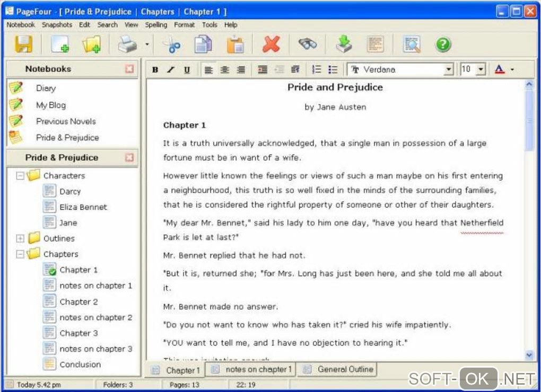Open the Print options dropdown arrow
The height and width of the screenshot is (392, 541).
tap(147, 44)
